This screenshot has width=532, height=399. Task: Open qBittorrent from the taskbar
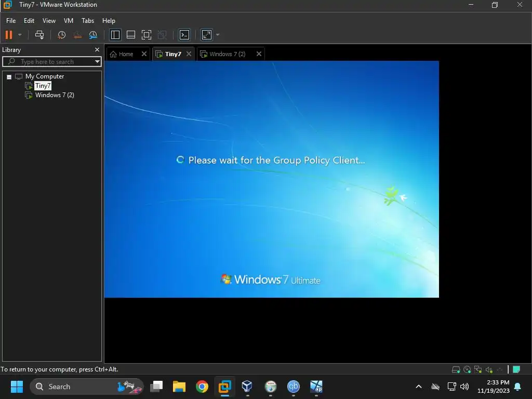(x=294, y=387)
